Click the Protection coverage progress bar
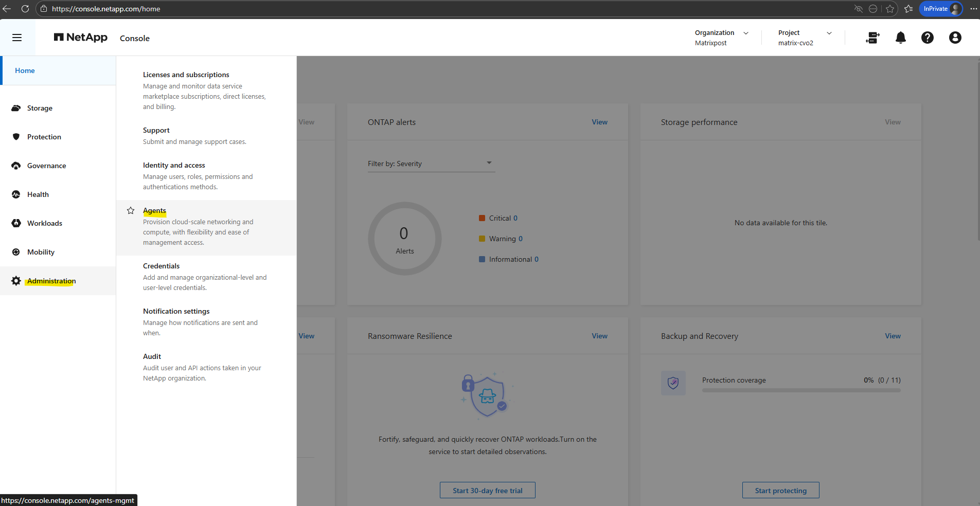 pyautogui.click(x=801, y=390)
